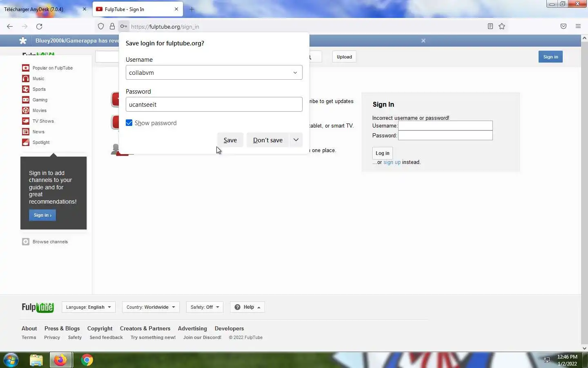
Task: Click the Browse channels plus icon
Action: (x=26, y=242)
